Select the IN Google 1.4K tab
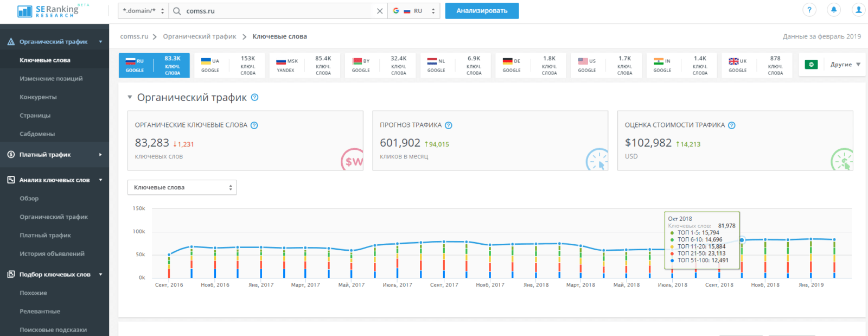 [x=682, y=66]
